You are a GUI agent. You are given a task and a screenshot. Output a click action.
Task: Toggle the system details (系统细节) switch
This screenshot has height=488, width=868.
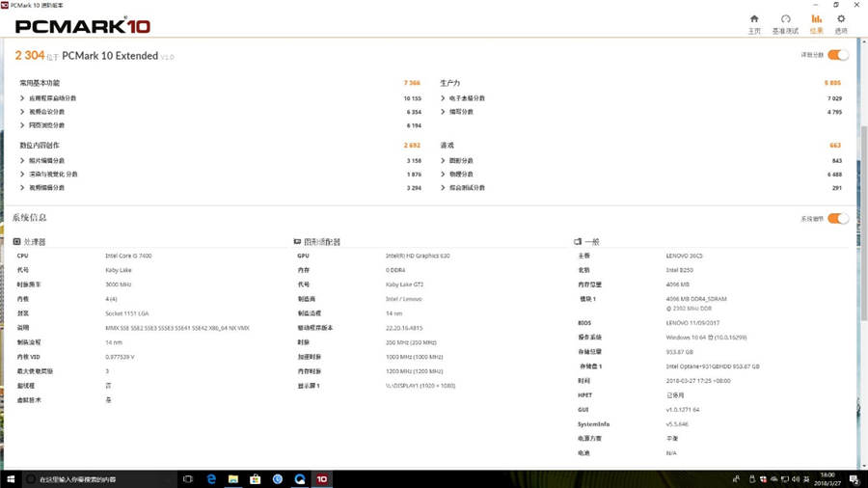click(x=837, y=219)
